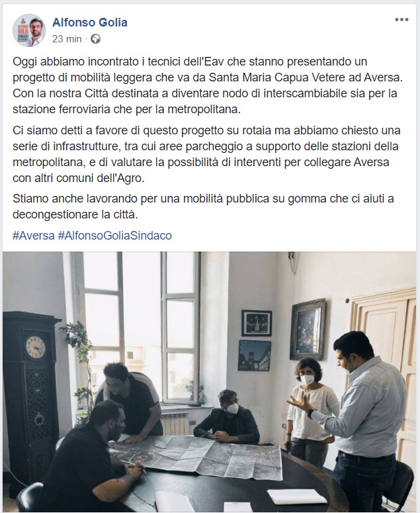
Task: Click the globe public-audience icon
Action: pyautogui.click(x=95, y=39)
